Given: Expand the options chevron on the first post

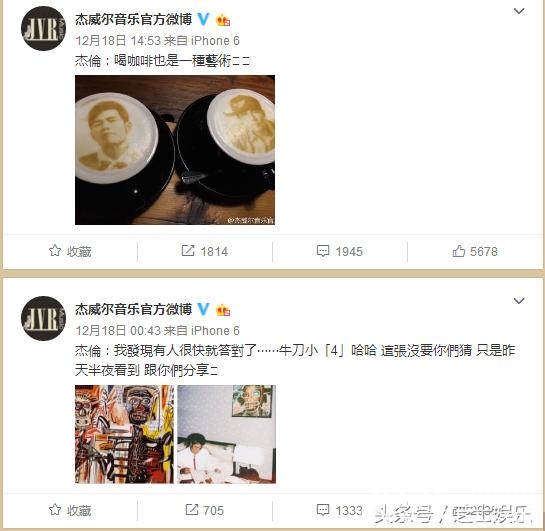Looking at the screenshot, I should click(519, 11).
